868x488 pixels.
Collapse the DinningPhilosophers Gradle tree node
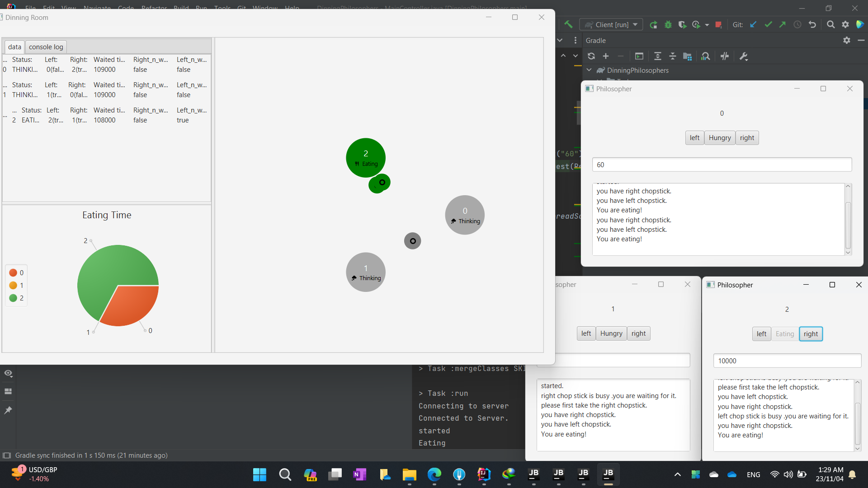pos(589,70)
